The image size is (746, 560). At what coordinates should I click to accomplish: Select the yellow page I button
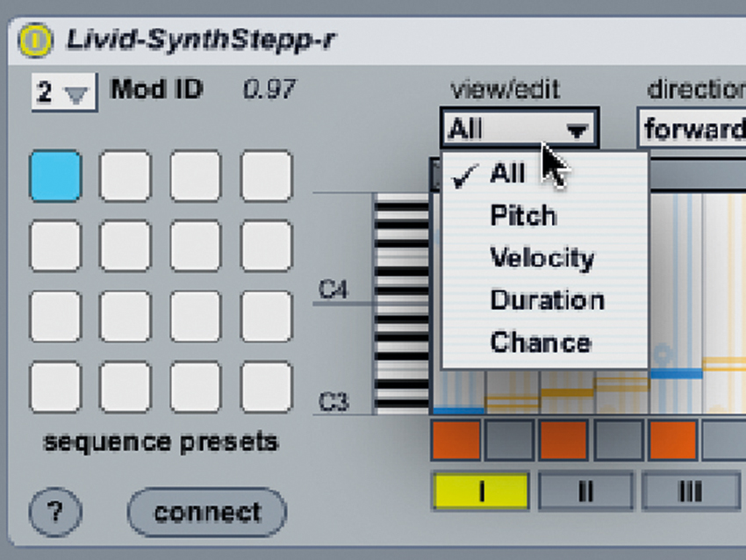(x=481, y=491)
